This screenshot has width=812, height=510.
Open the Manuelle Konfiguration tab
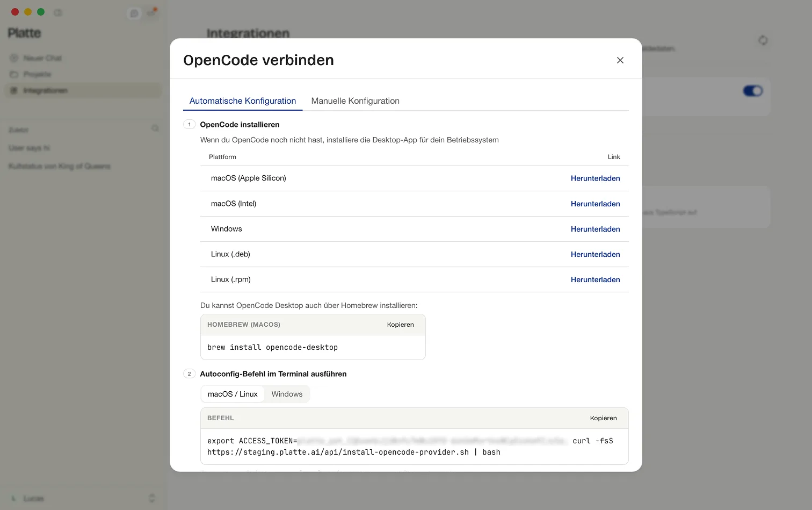tap(355, 101)
